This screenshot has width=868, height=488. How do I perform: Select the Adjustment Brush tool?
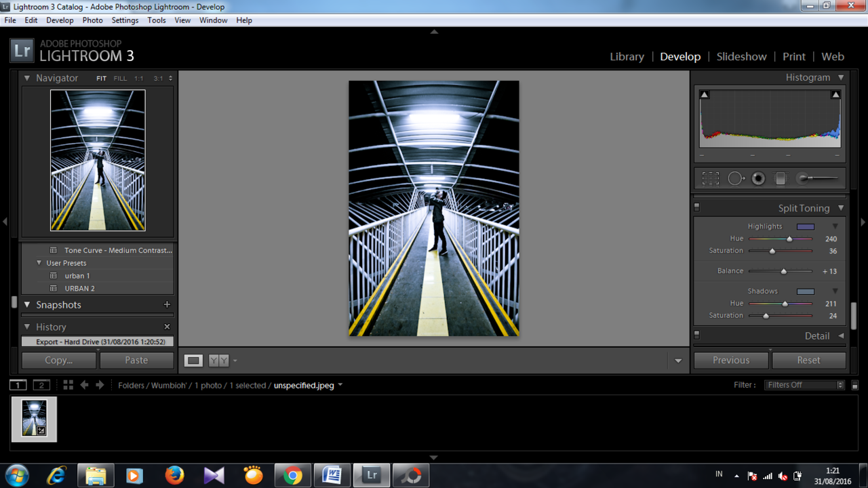818,178
